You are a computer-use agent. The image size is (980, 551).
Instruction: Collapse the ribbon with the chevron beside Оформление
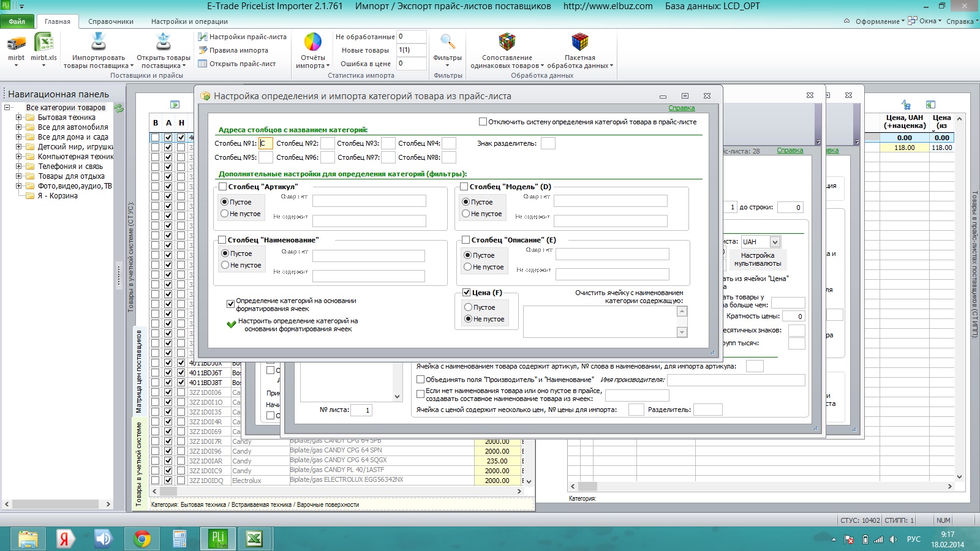[846, 21]
